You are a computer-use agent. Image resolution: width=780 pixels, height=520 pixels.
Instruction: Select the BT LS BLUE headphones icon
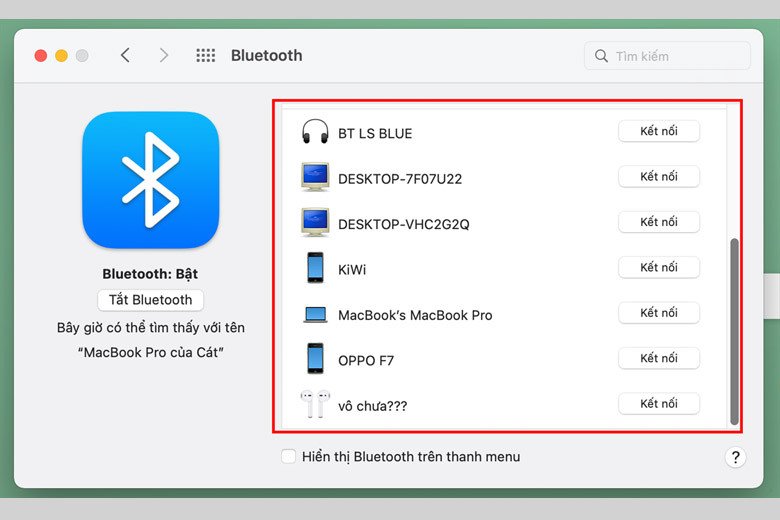click(x=315, y=132)
